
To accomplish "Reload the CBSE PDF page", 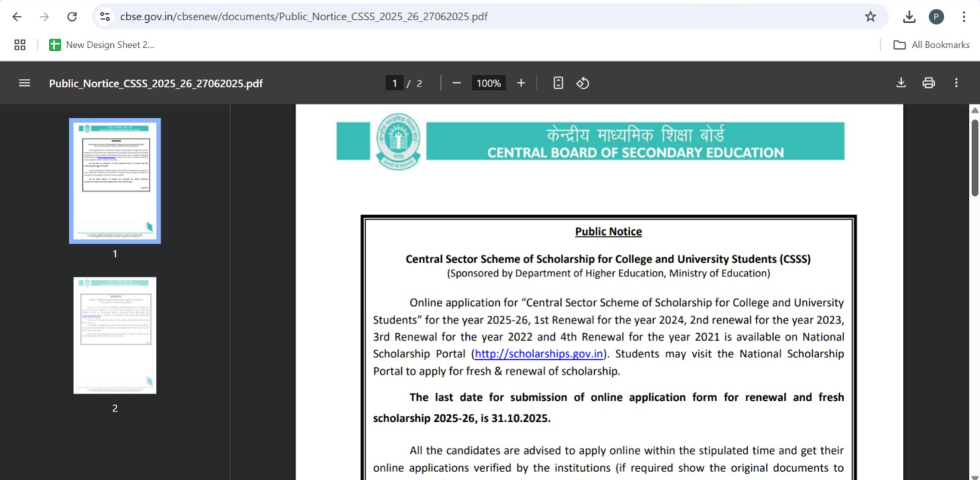I will pyautogui.click(x=72, y=17).
